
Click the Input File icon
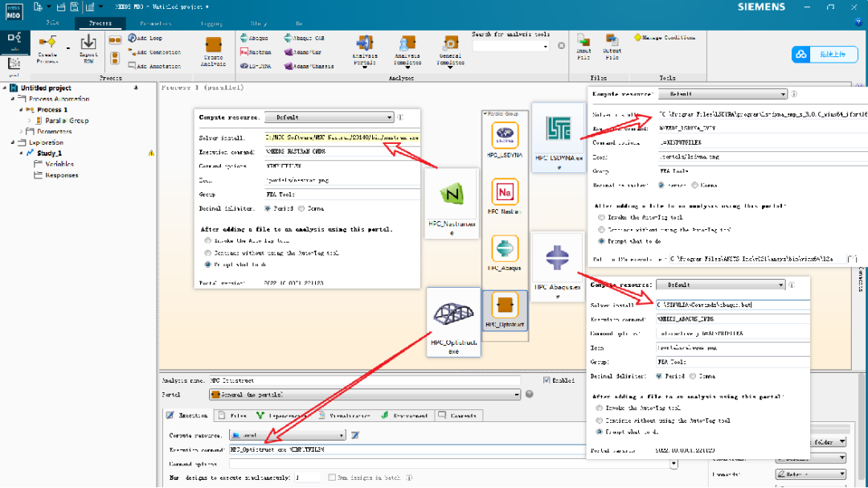583,47
